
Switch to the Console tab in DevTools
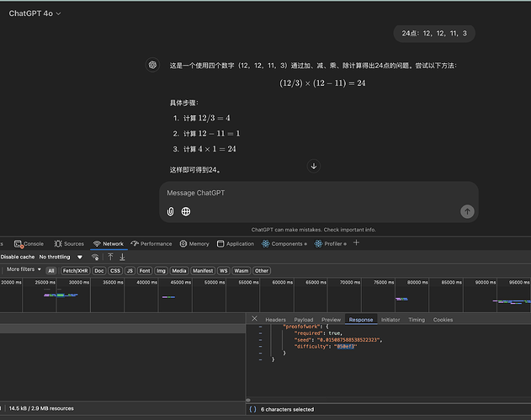point(29,244)
